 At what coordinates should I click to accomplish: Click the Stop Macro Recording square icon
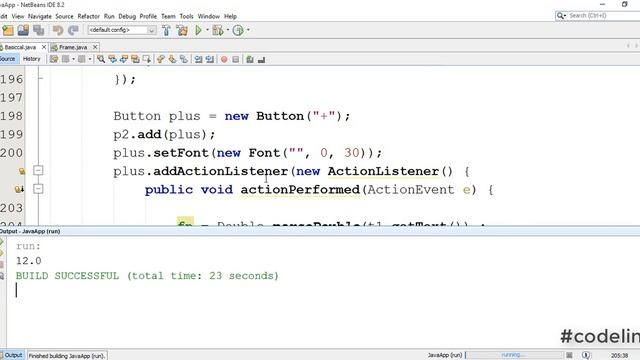(x=236, y=60)
